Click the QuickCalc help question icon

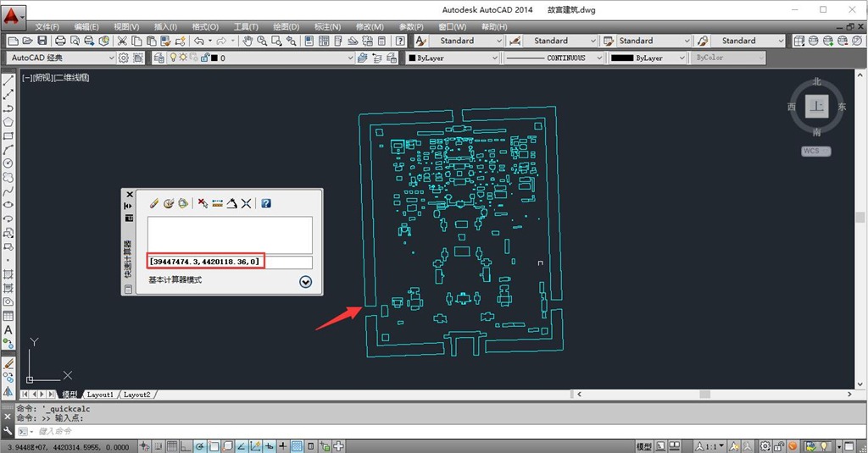[x=266, y=203]
